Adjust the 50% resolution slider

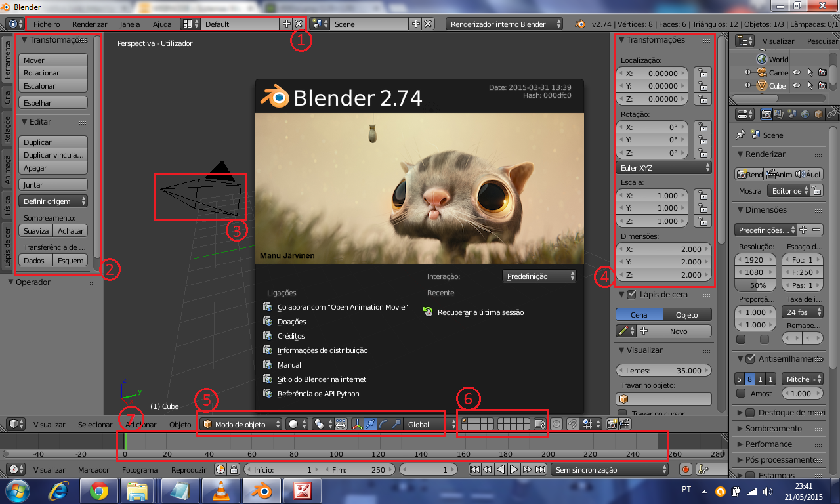click(x=755, y=285)
